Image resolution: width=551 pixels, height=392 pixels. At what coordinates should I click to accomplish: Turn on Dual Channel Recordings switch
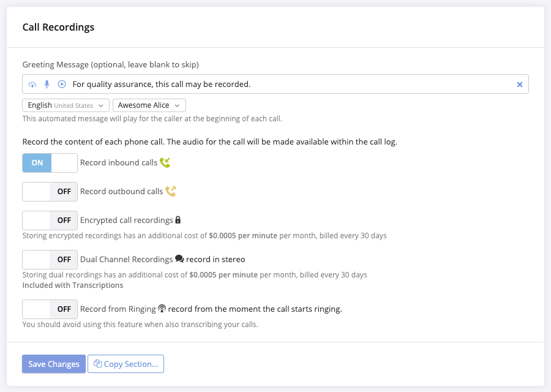coord(50,260)
